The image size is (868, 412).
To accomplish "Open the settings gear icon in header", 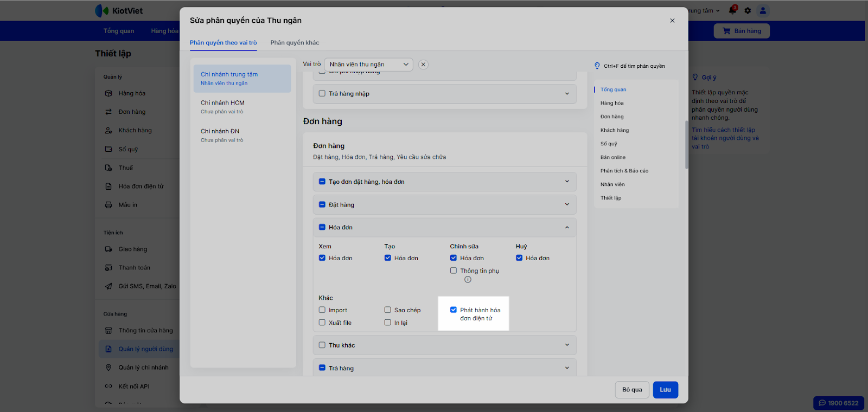I will click(748, 10).
